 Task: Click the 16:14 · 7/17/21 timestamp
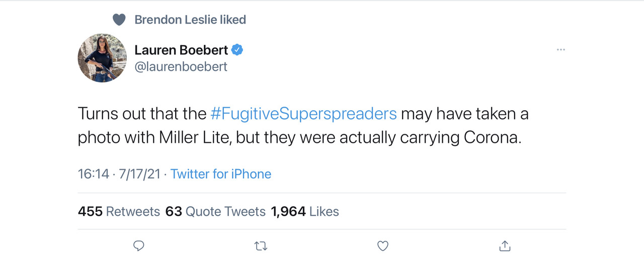pyautogui.click(x=119, y=174)
